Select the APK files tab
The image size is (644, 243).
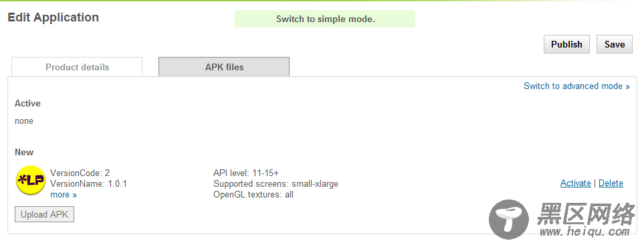click(224, 67)
